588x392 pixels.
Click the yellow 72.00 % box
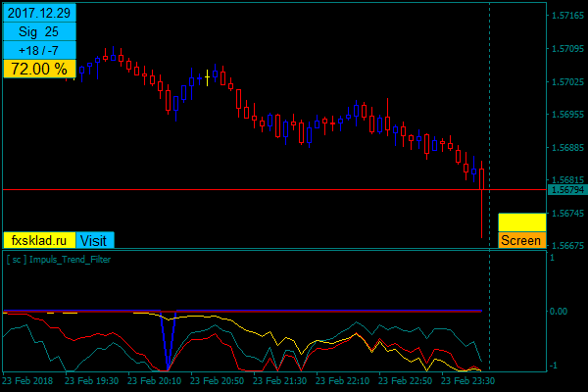[x=39, y=69]
